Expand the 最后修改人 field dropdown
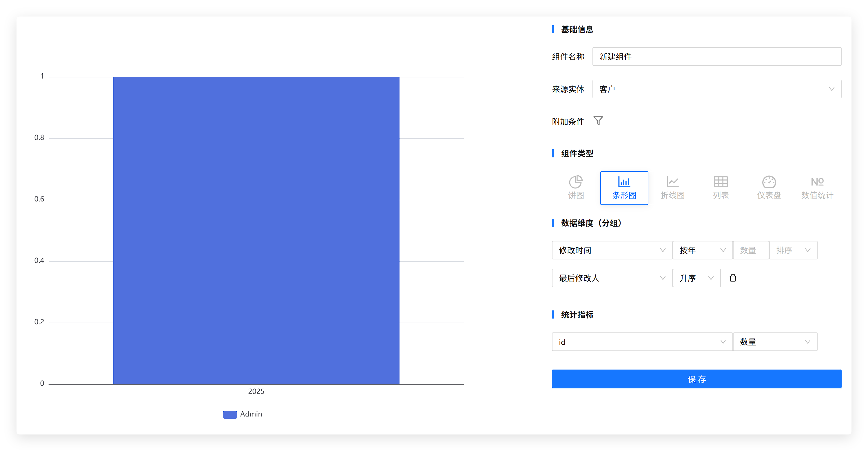This screenshot has height=451, width=868. point(612,278)
